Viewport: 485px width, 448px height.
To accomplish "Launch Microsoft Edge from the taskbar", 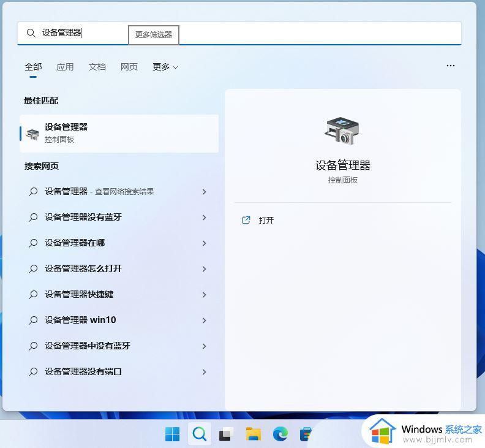I will pos(280,434).
